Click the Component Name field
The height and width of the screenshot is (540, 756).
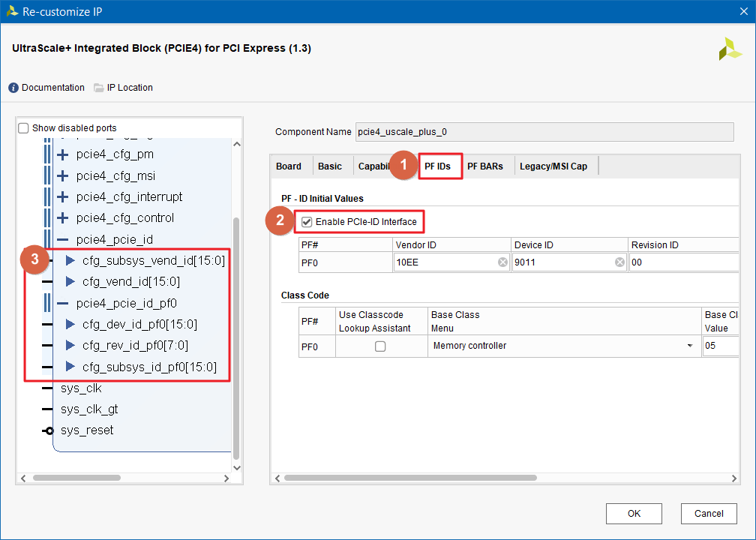point(544,132)
